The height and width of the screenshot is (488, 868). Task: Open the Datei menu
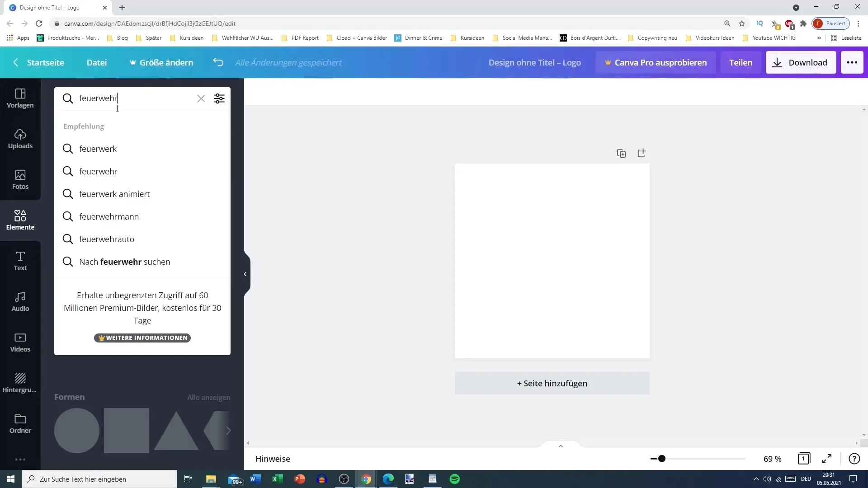[97, 62]
